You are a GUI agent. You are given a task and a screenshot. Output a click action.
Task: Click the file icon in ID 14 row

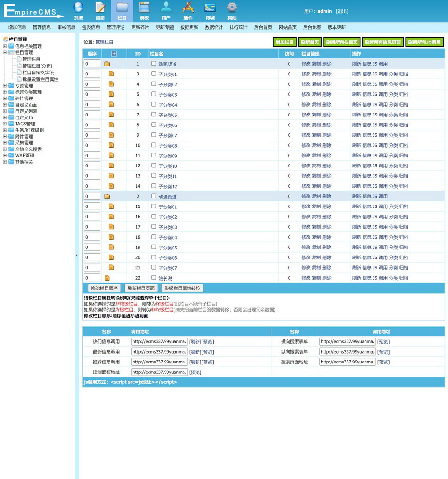(x=111, y=186)
